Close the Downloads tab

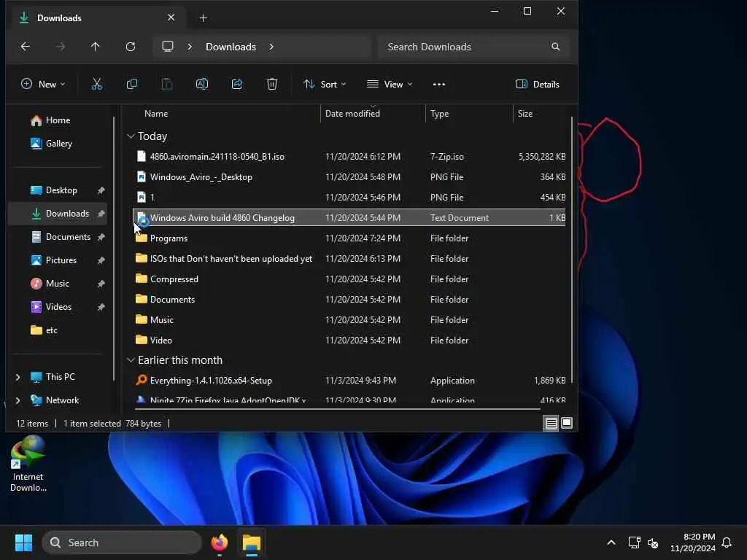click(x=171, y=17)
